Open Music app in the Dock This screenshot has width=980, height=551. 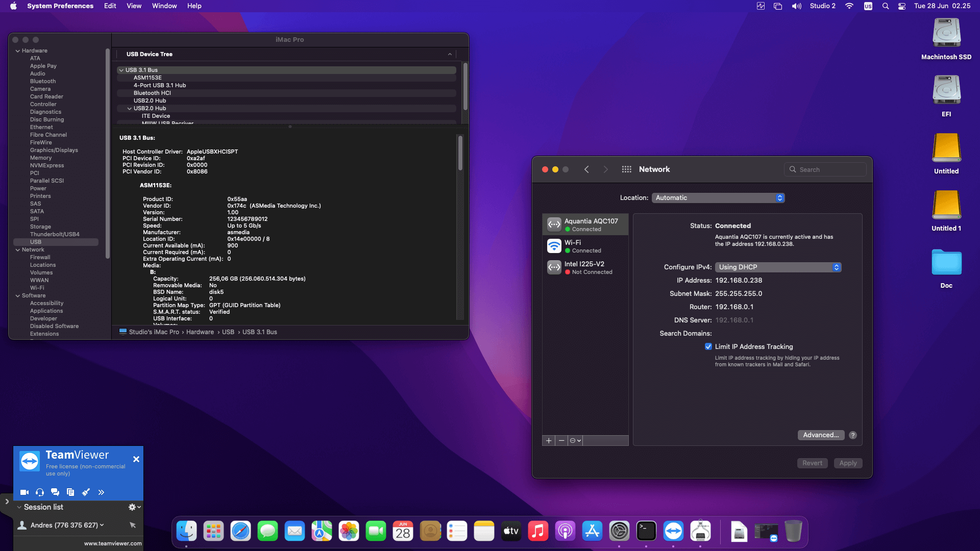[538, 532]
